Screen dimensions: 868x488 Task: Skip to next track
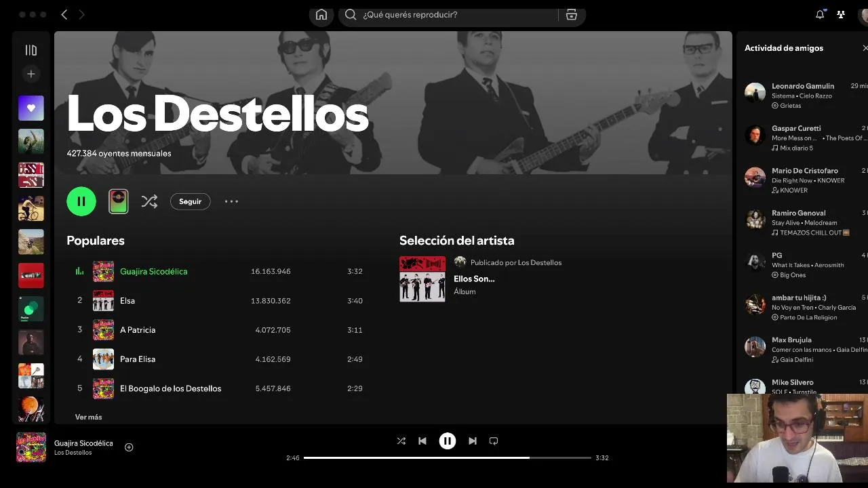tap(473, 441)
